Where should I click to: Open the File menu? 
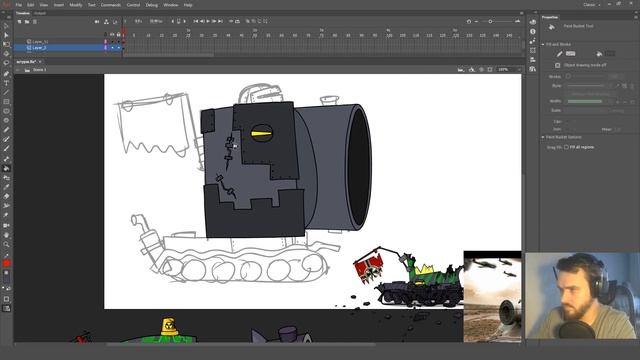click(19, 5)
